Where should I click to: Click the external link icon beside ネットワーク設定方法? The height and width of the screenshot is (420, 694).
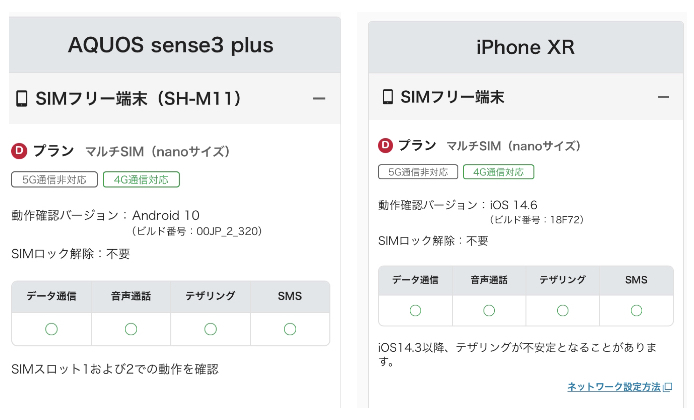tap(668, 387)
